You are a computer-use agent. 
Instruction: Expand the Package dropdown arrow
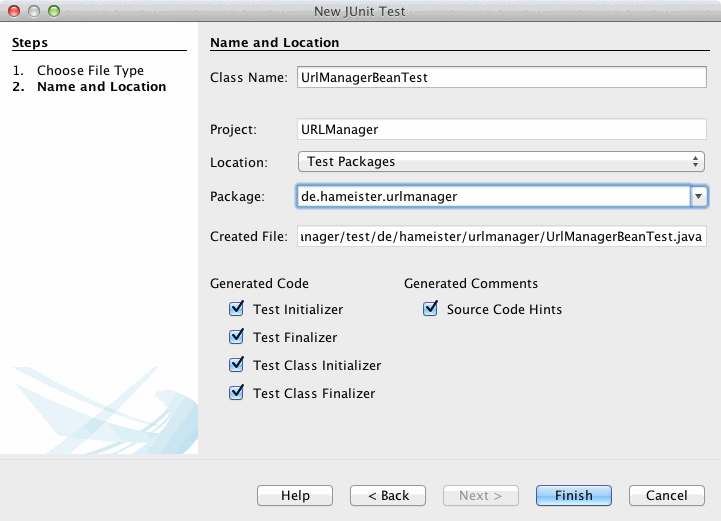pyautogui.click(x=699, y=197)
